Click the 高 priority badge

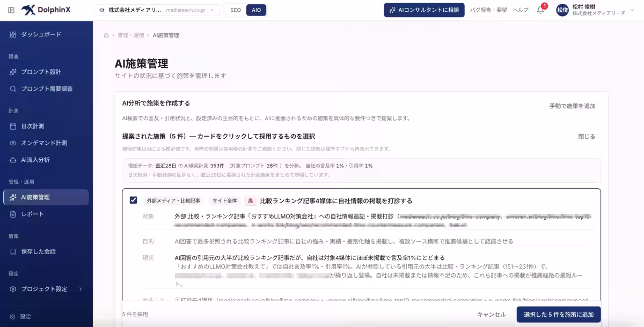pos(251,200)
